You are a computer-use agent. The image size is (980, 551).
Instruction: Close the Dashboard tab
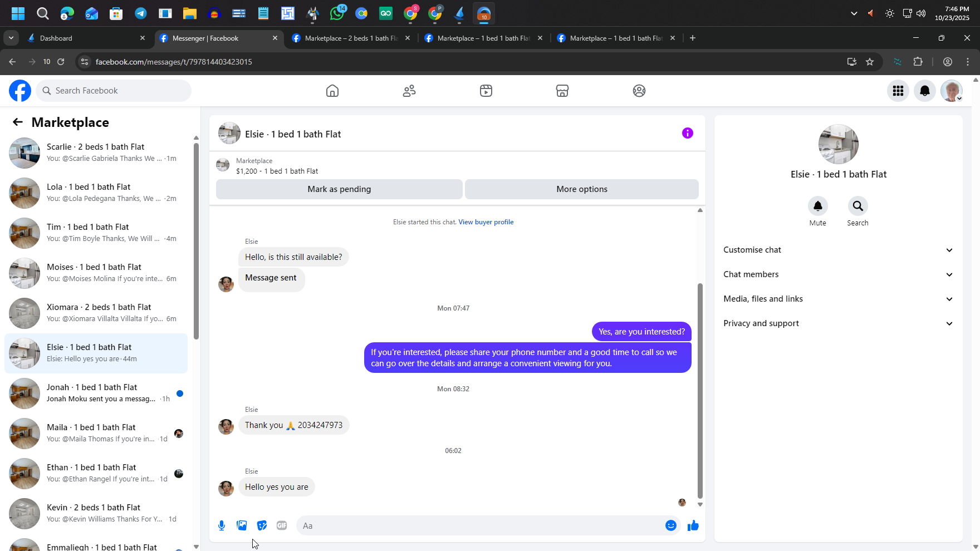143,38
